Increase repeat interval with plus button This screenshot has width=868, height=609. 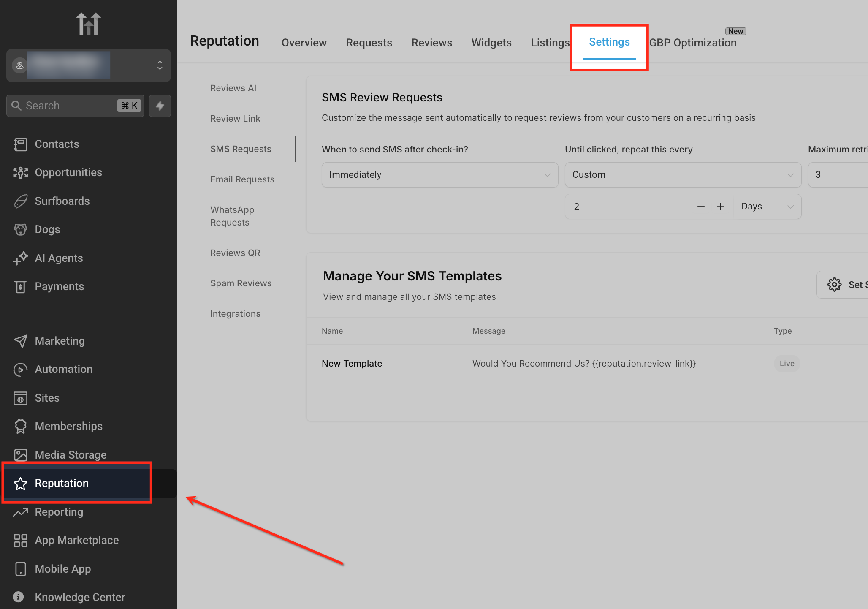(720, 207)
